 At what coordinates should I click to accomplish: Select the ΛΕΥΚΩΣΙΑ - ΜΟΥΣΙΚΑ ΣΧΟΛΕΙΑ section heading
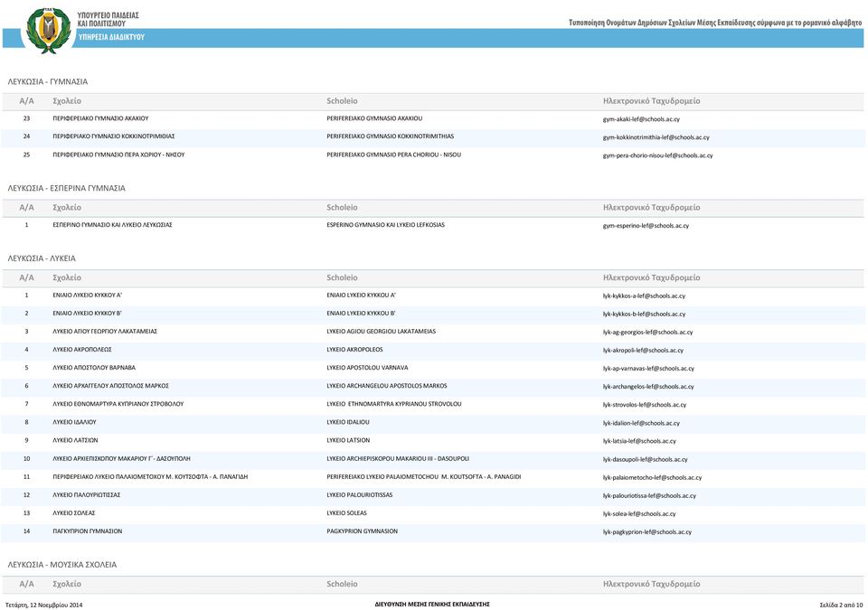(x=62, y=565)
